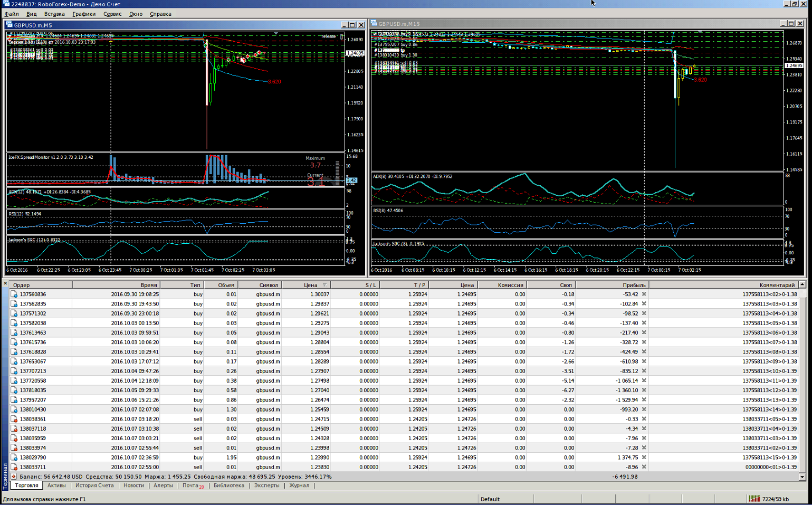This screenshot has height=505, width=812.
Task: Click the GBPUSD.m,M5 chart window icon
Action: click(x=9, y=25)
